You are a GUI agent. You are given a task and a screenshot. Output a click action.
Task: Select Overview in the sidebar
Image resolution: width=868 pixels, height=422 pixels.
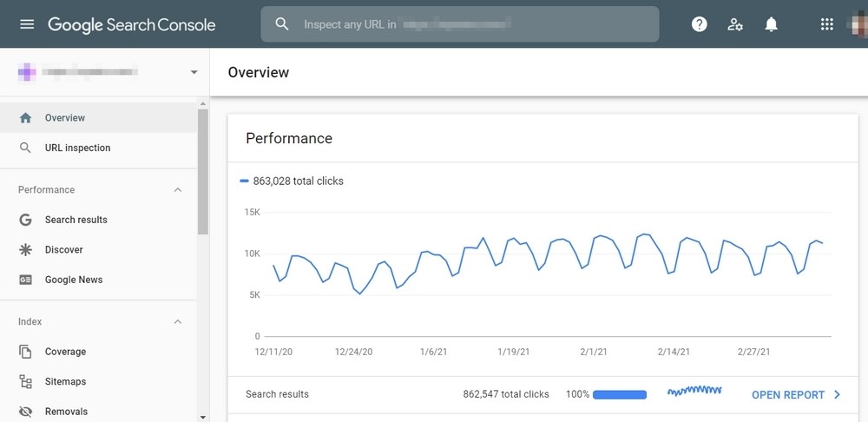(x=99, y=118)
